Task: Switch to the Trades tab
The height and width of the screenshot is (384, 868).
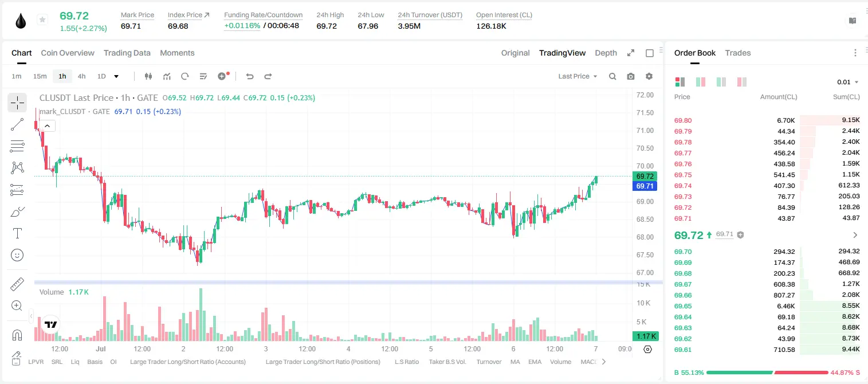Action: coord(737,53)
